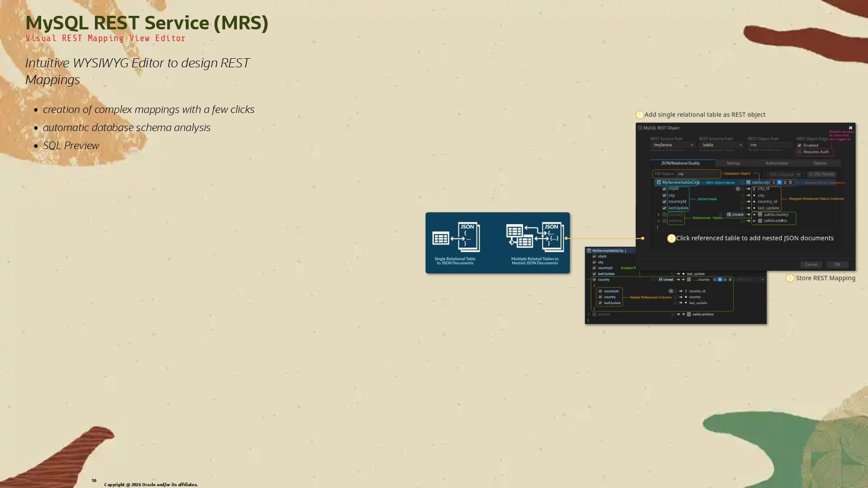Image resolution: width=868 pixels, height=488 pixels.
Task: Click the city_id primary key icon
Action: 754,189
